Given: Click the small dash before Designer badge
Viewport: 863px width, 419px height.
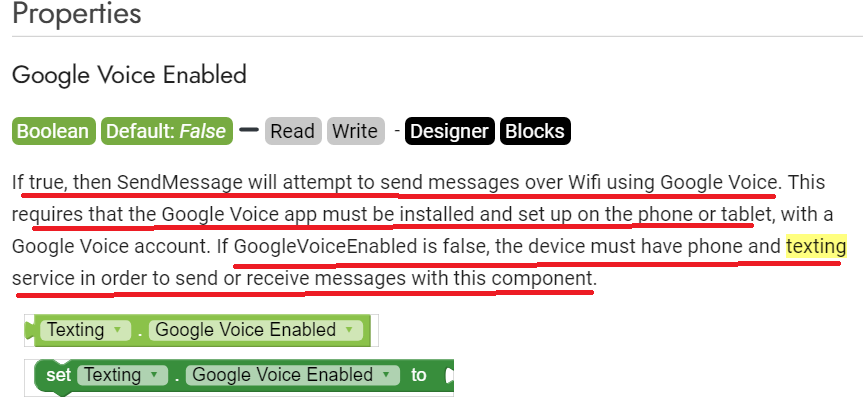Looking at the screenshot, I should click(397, 131).
